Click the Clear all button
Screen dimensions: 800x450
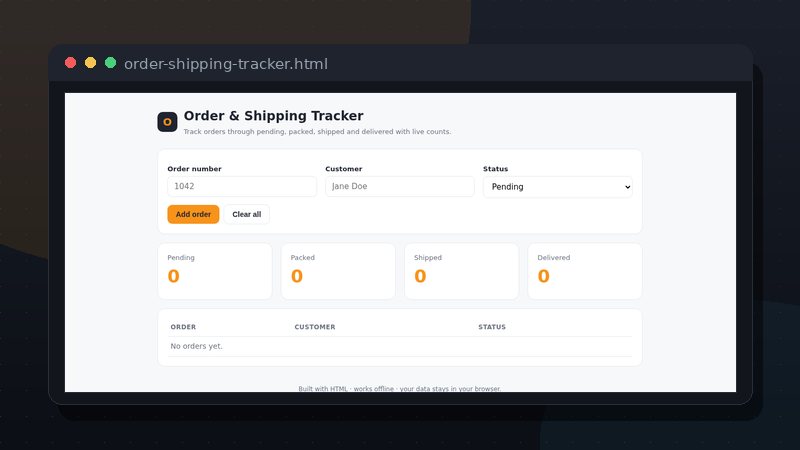246,214
